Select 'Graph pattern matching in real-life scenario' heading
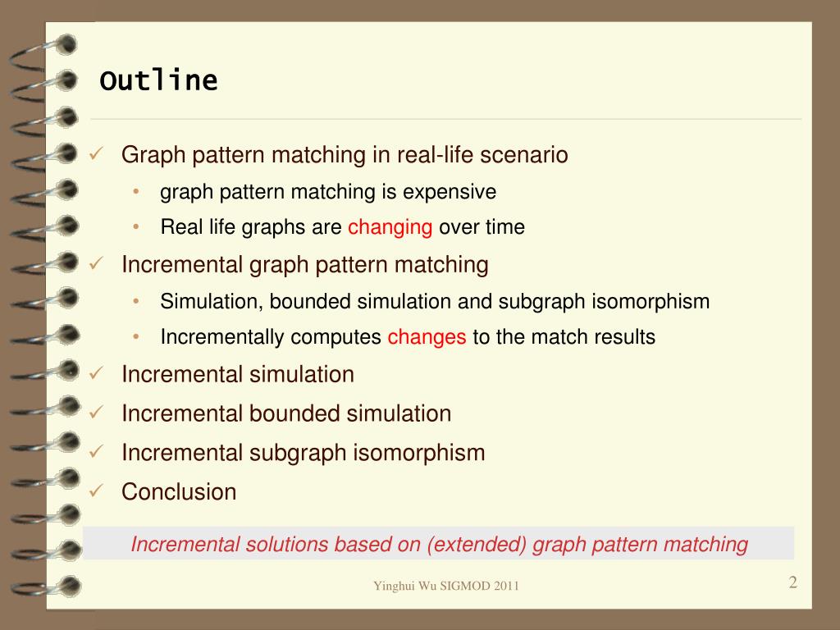This screenshot has width=840, height=630. [x=345, y=155]
